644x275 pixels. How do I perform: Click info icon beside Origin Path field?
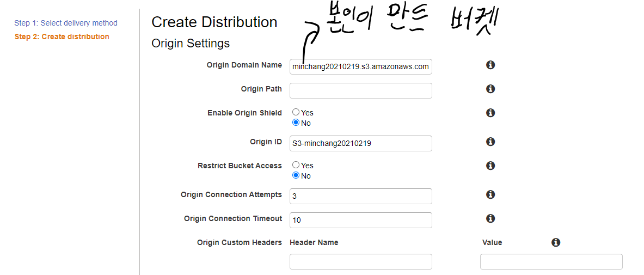click(x=490, y=89)
